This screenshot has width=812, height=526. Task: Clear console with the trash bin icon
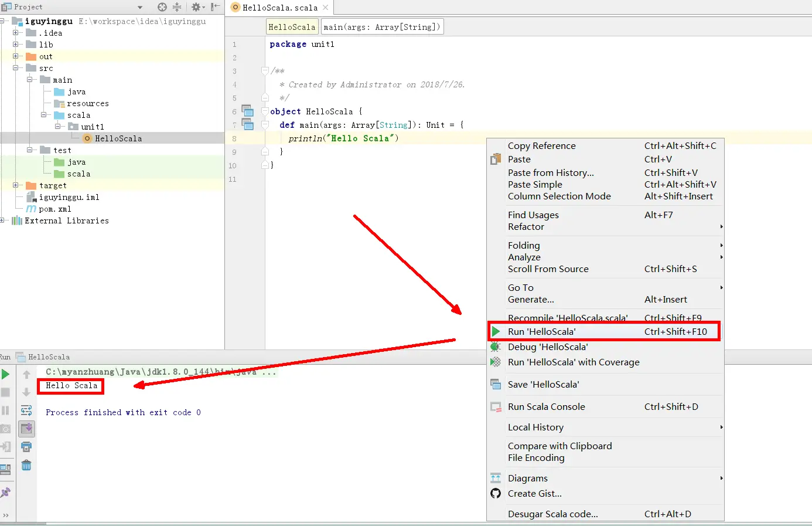pos(26,465)
